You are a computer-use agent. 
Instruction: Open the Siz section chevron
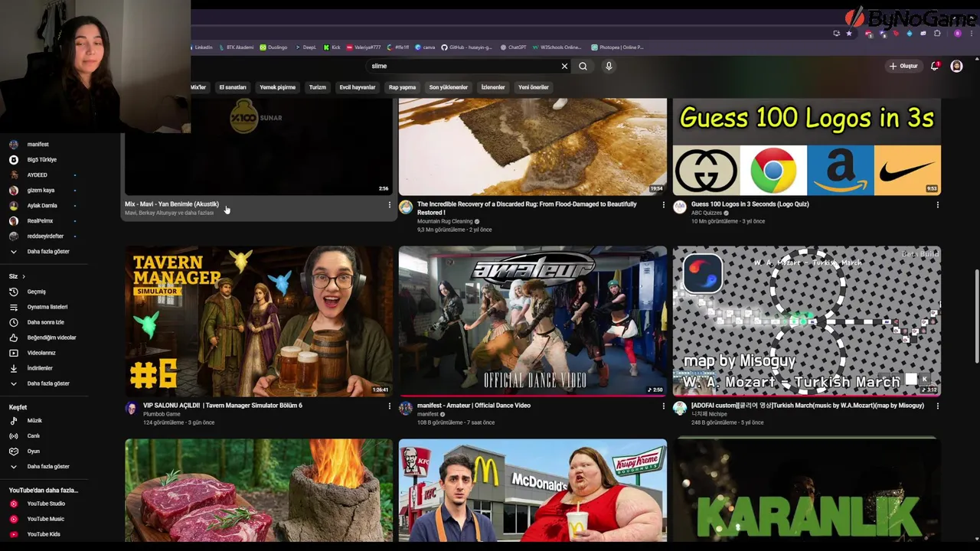tap(24, 276)
